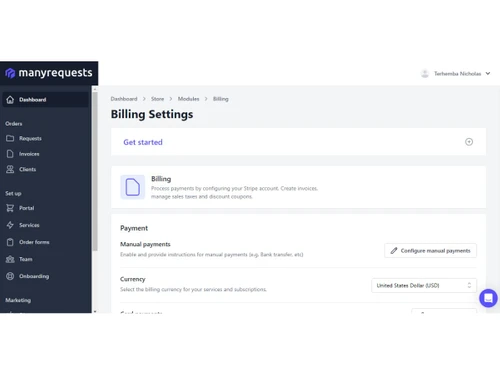Click the Get started link
Screen dimensions: 500x375
coord(143,142)
